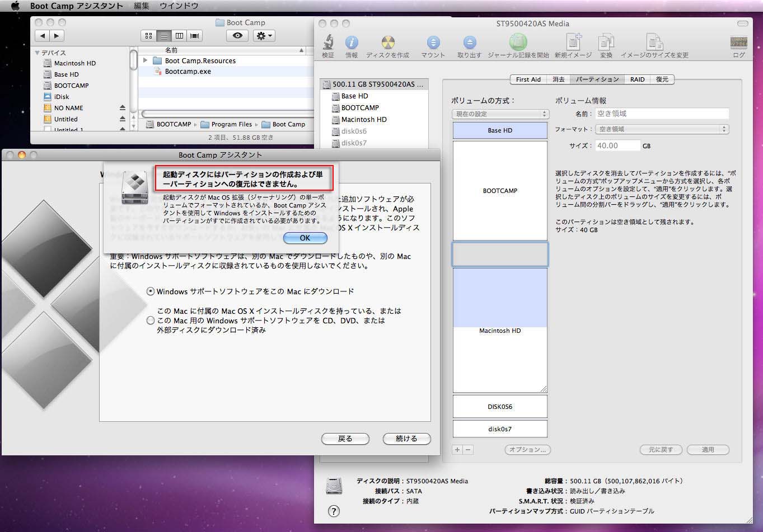Click the Burn disc (ディスクを作成) icon
This screenshot has width=763, height=532.
pos(387,42)
